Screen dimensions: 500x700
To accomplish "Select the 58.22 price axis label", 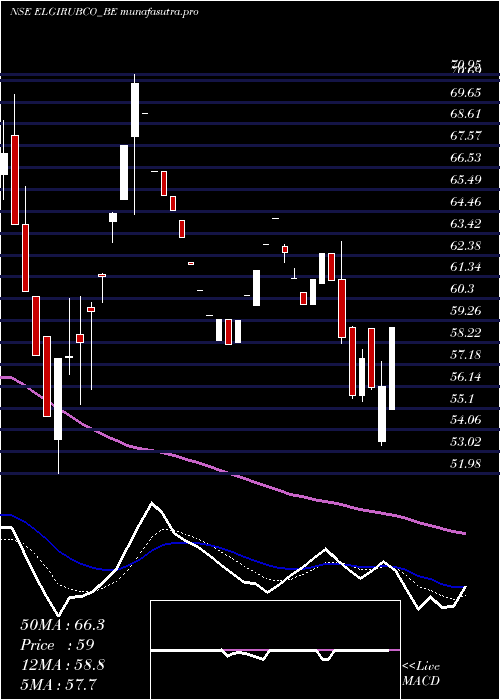I will (468, 333).
